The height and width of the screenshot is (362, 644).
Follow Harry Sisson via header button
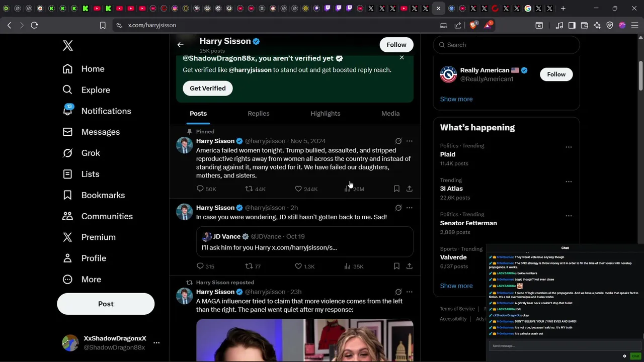click(396, 45)
